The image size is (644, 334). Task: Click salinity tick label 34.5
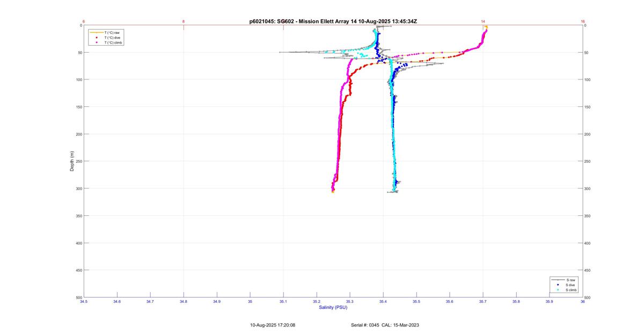click(x=84, y=302)
